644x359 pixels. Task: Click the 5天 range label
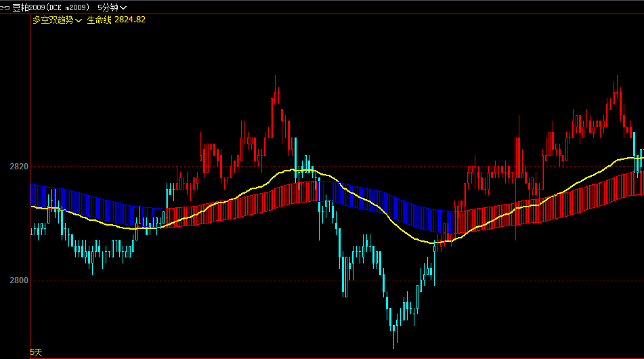[x=36, y=352]
